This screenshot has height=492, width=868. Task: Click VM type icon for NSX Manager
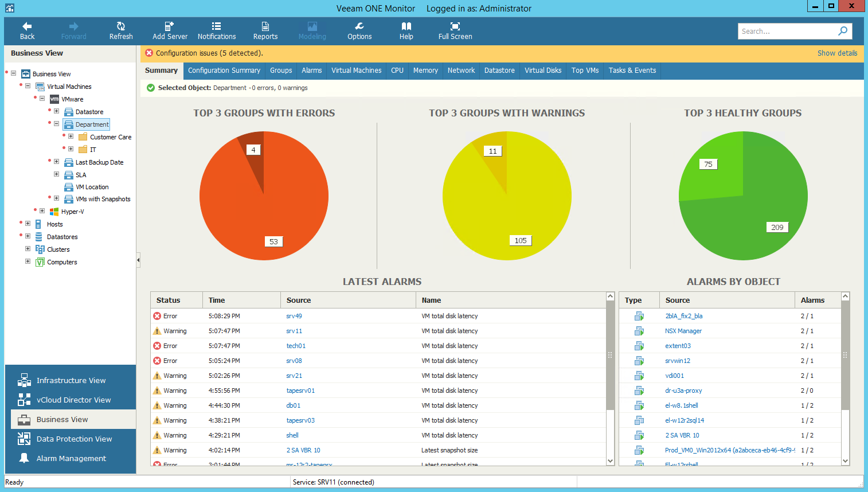[x=639, y=331]
